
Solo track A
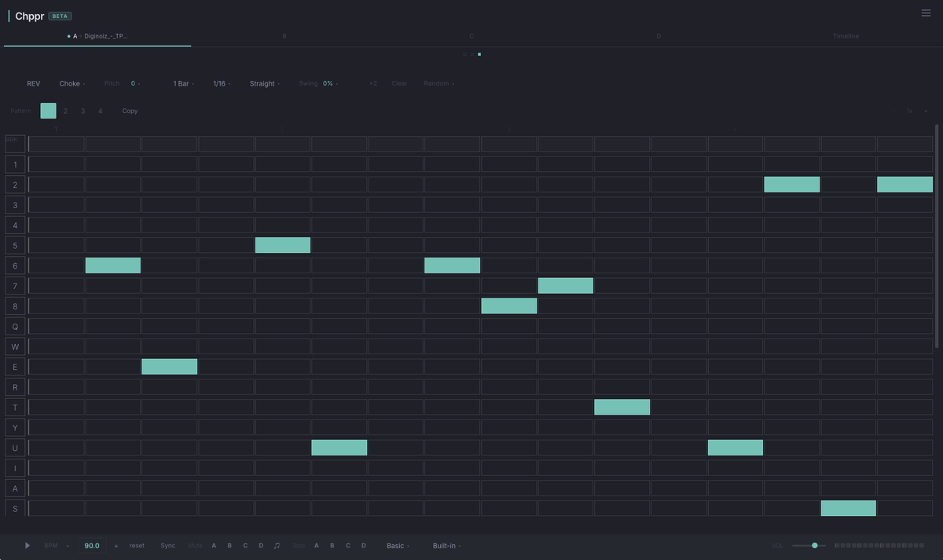(x=317, y=545)
